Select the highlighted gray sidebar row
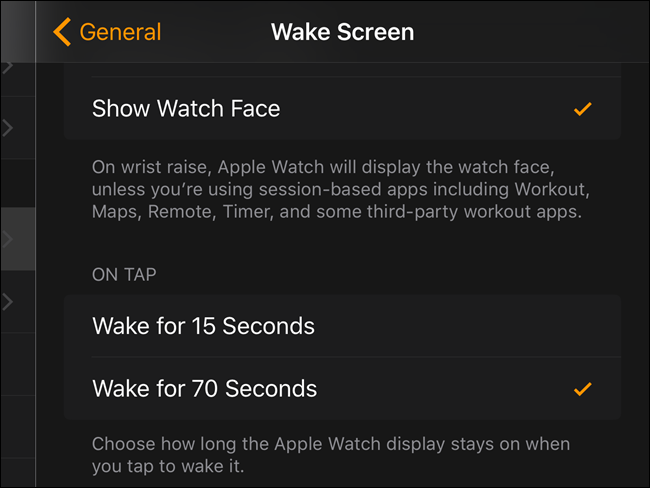The image size is (650, 488). tap(18, 239)
